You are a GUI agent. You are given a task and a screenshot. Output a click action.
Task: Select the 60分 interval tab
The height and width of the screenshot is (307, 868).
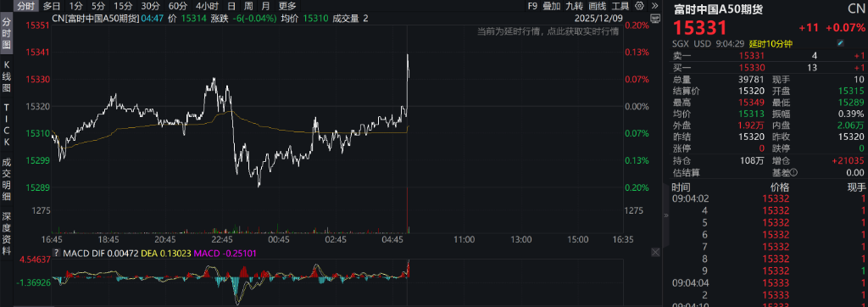[x=177, y=6]
